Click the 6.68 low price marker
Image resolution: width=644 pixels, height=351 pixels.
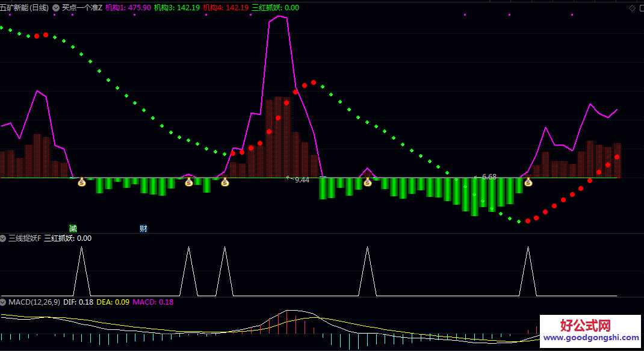point(489,177)
